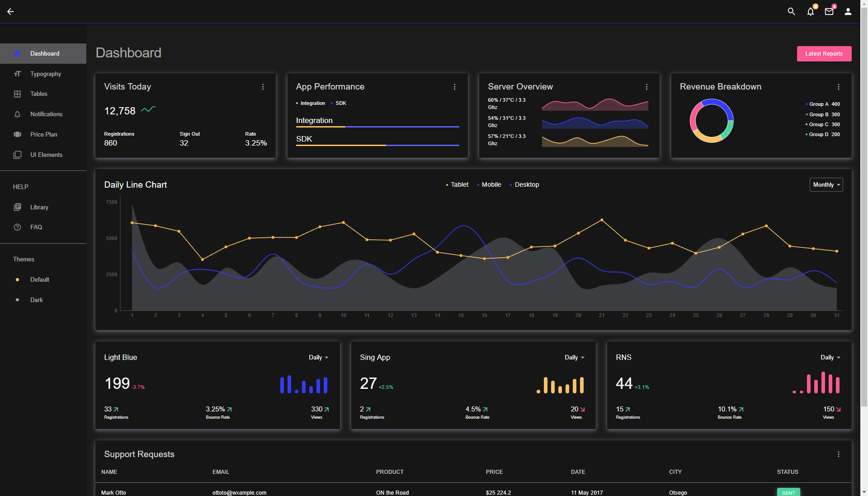Open the RNS Daily dropdown

830,357
